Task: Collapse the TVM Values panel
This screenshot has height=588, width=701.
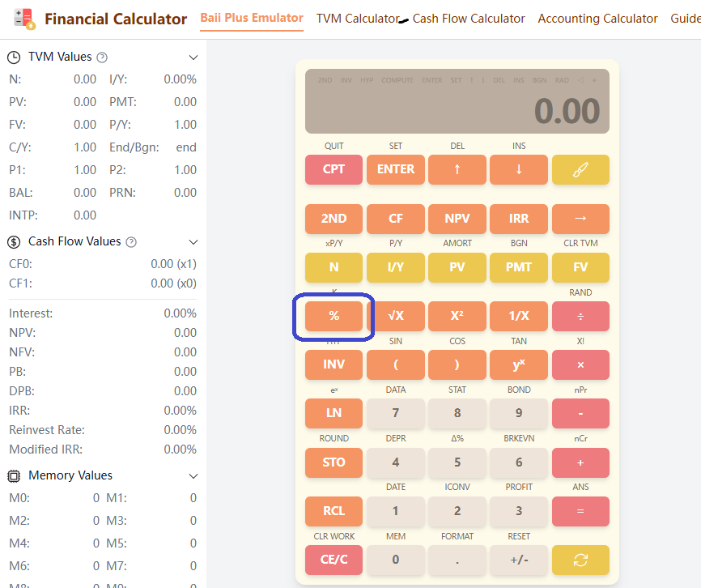Action: [193, 57]
